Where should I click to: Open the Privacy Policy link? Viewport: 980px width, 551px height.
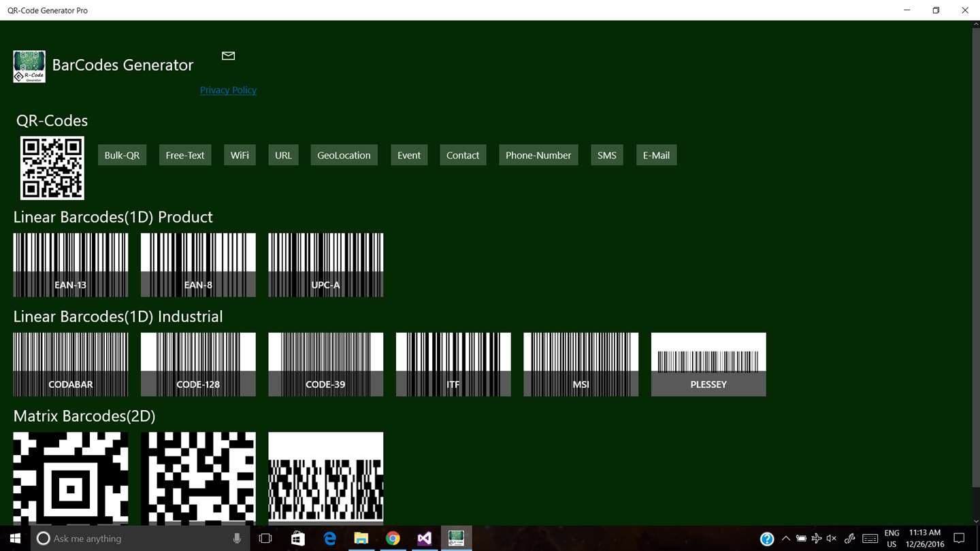pyautogui.click(x=228, y=90)
